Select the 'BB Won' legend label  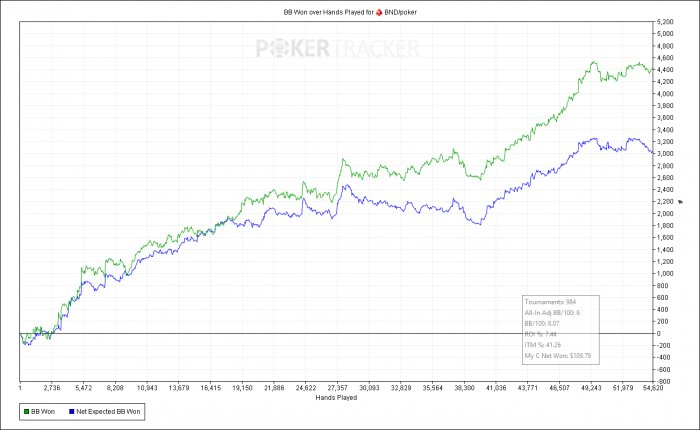click(43, 412)
